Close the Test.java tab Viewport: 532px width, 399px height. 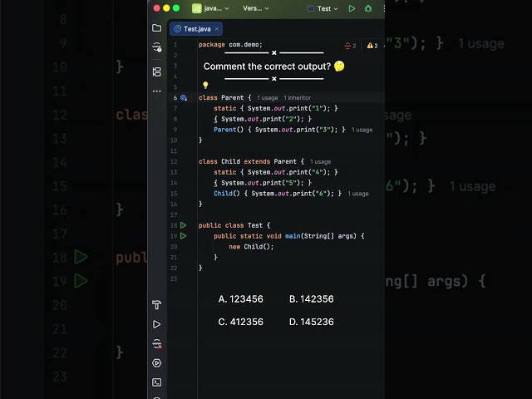click(x=216, y=29)
